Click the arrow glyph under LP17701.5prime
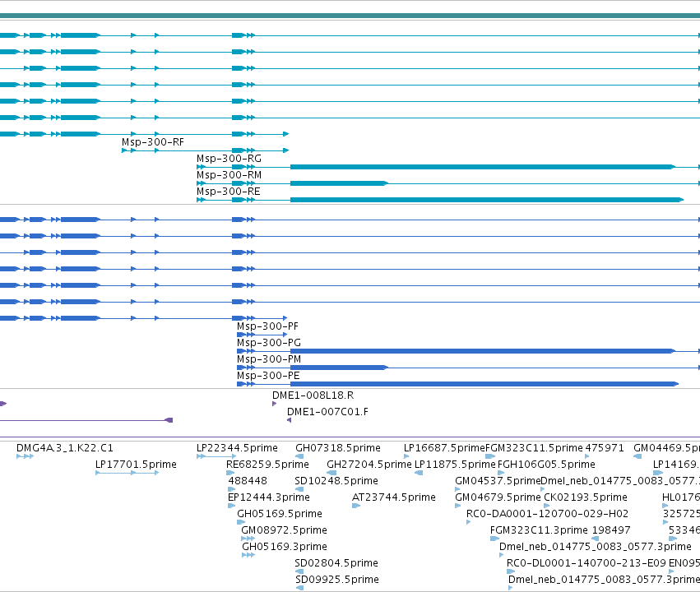Viewport: 700px width, 592px height. [127, 473]
